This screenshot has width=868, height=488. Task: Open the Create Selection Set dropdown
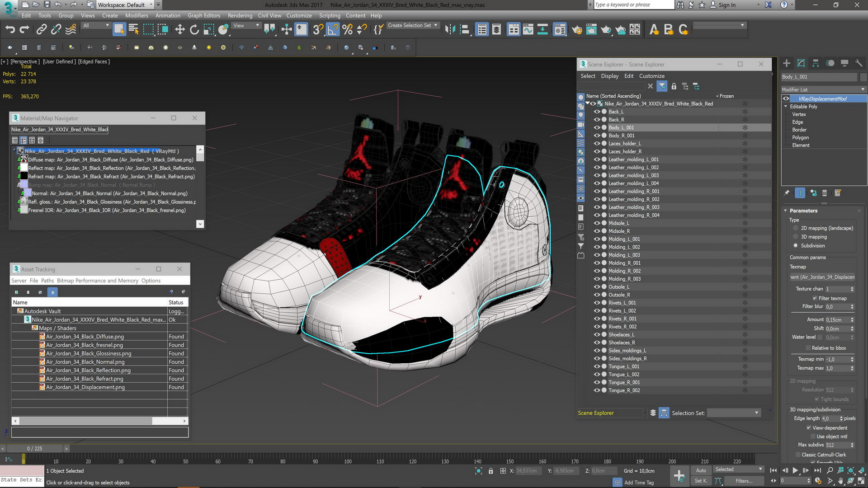pos(413,25)
